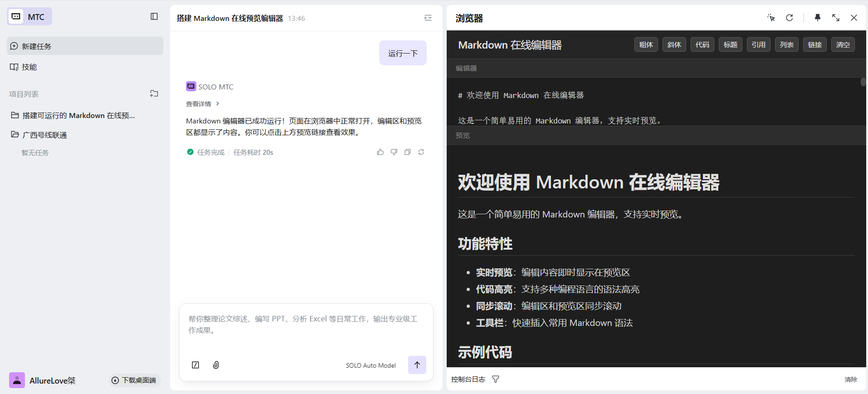Image resolution: width=868 pixels, height=394 pixels.
Task: Collapse the left sidebar panel
Action: point(154,16)
